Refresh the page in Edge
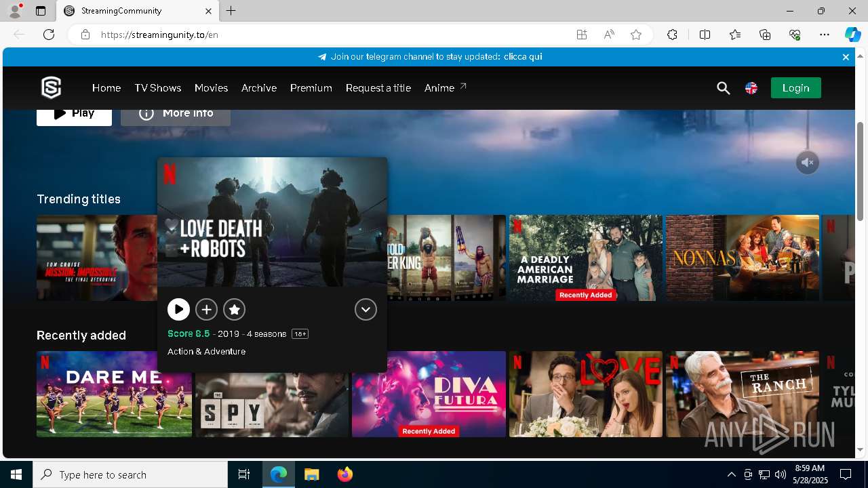The height and width of the screenshot is (488, 868). 49,35
